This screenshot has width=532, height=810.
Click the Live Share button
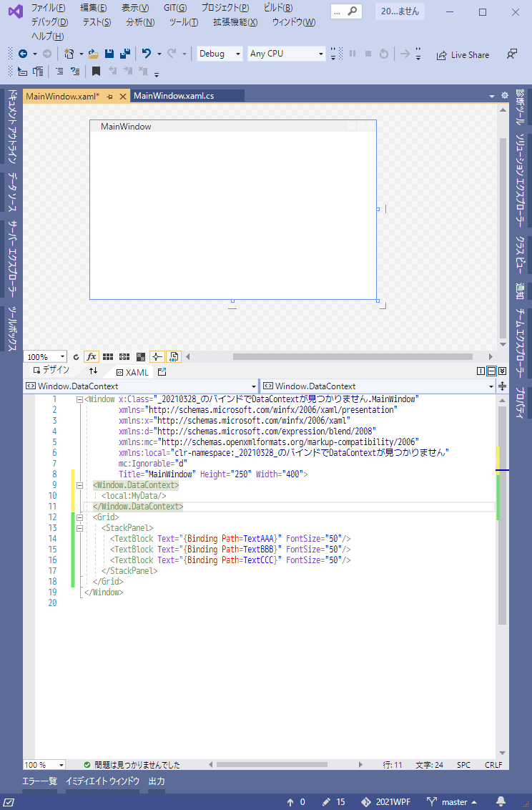[x=463, y=55]
